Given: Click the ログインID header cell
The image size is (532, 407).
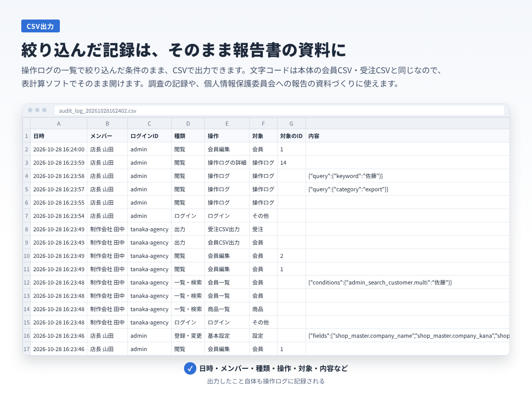Looking at the screenshot, I should click(149, 136).
